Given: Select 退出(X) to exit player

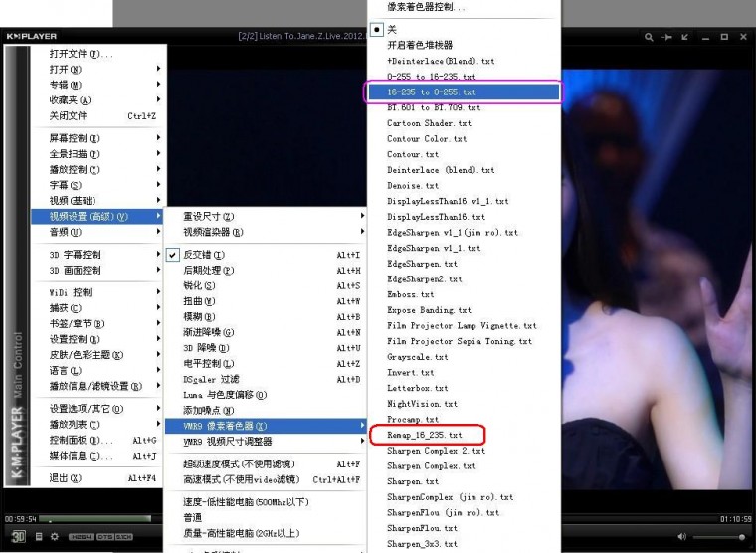Looking at the screenshot, I should click(x=99, y=478).
